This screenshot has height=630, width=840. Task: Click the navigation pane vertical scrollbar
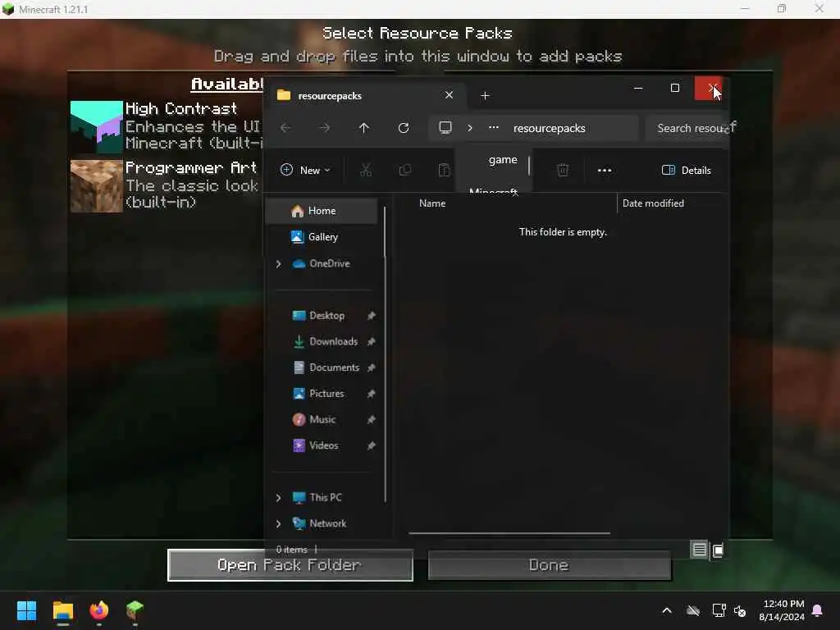pos(385,354)
